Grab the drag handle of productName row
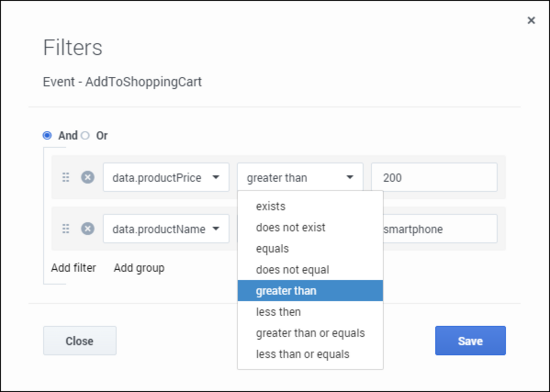This screenshot has width=550, height=392. [x=66, y=229]
